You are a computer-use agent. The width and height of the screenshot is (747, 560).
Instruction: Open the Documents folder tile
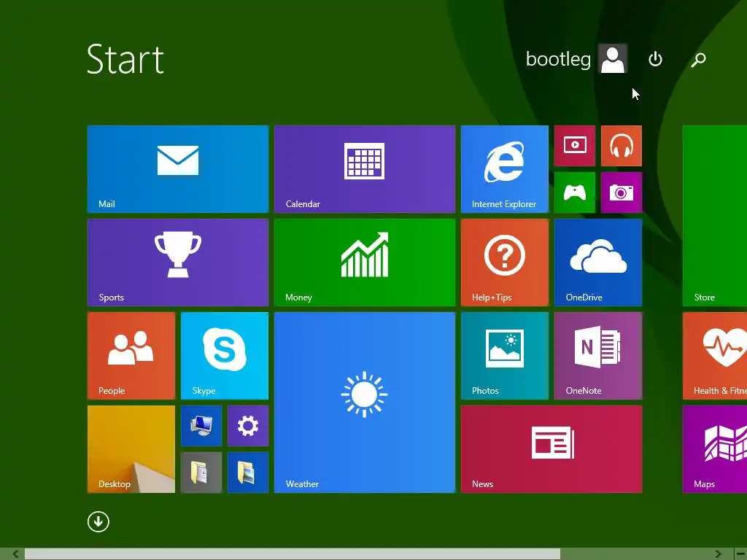pos(201,472)
